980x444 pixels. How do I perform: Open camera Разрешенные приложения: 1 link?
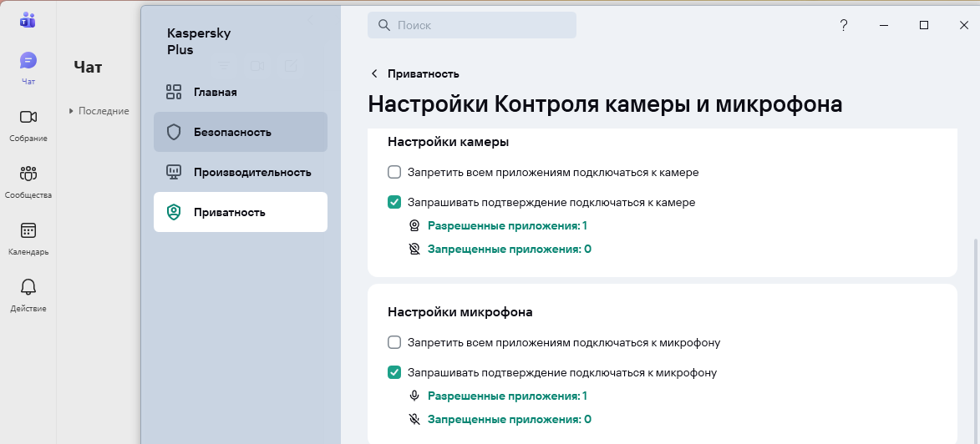pos(507,226)
